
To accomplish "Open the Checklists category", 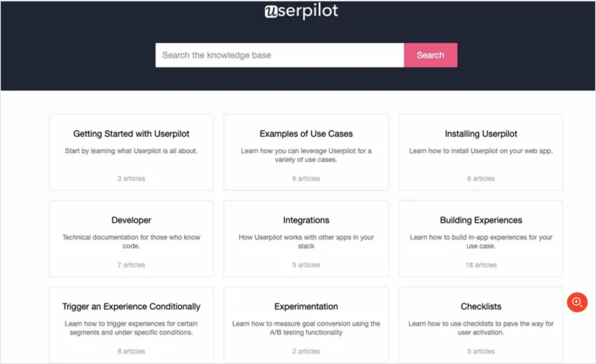I will tap(481, 306).
